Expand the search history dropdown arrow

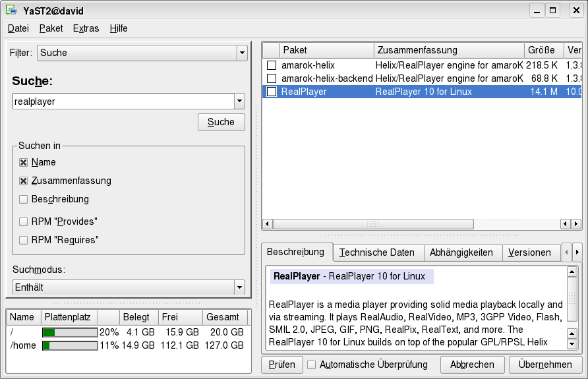(x=240, y=102)
